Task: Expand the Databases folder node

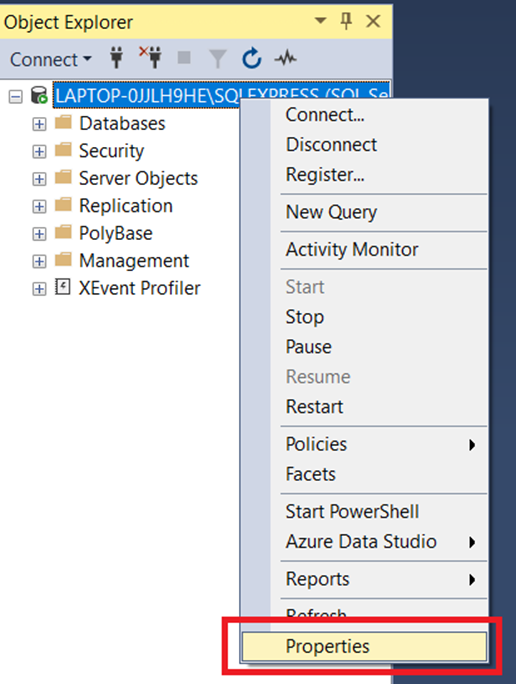Action: pyautogui.click(x=39, y=124)
